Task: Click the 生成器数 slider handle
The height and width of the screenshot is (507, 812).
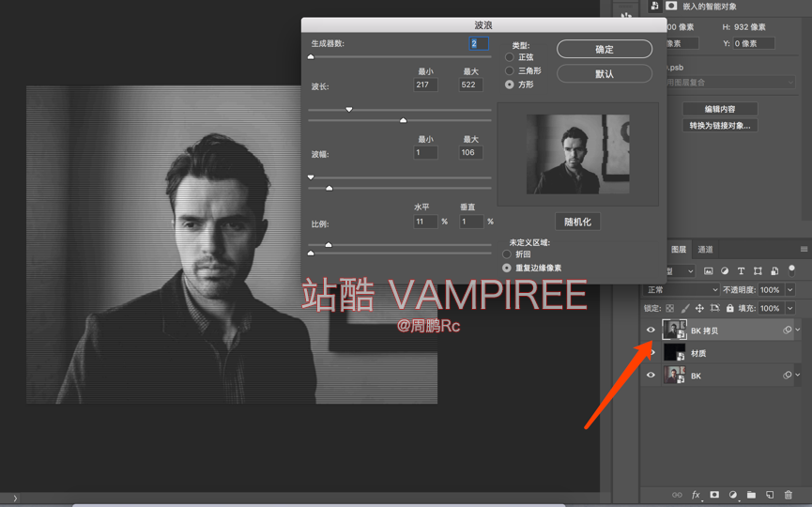Action: coord(311,56)
